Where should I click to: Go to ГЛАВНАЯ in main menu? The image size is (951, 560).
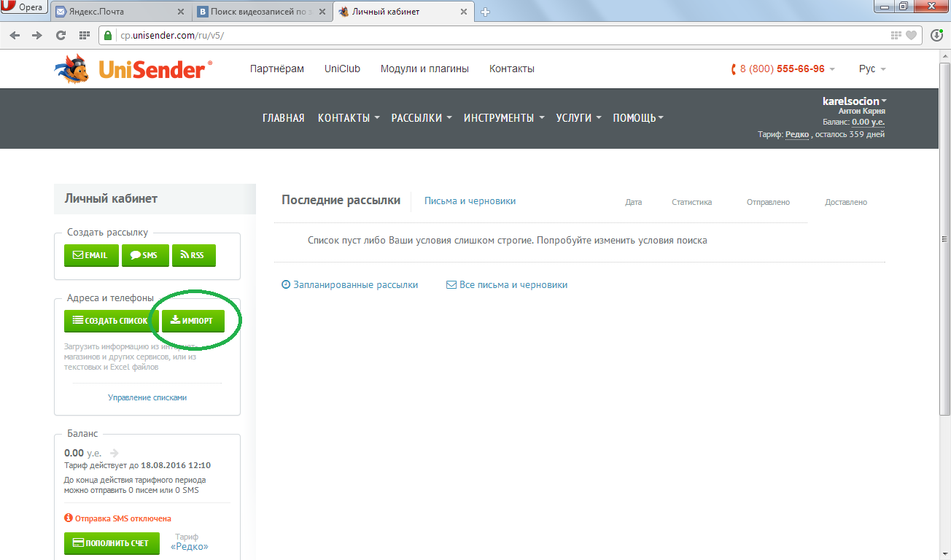[284, 118]
